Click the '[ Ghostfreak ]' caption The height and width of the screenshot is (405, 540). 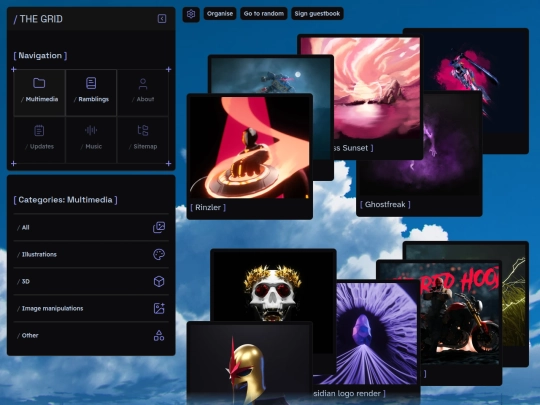[x=385, y=205]
